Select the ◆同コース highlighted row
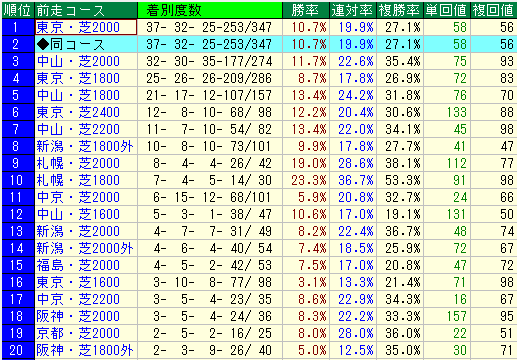Viewport: 517px width, 360px height. coord(259,44)
